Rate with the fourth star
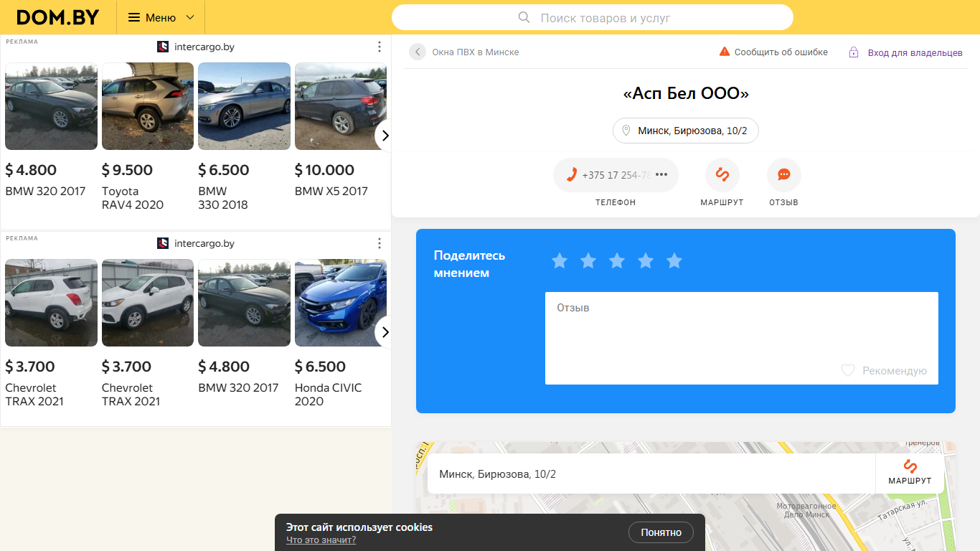Viewport: 980px width, 551px height. [x=646, y=261]
